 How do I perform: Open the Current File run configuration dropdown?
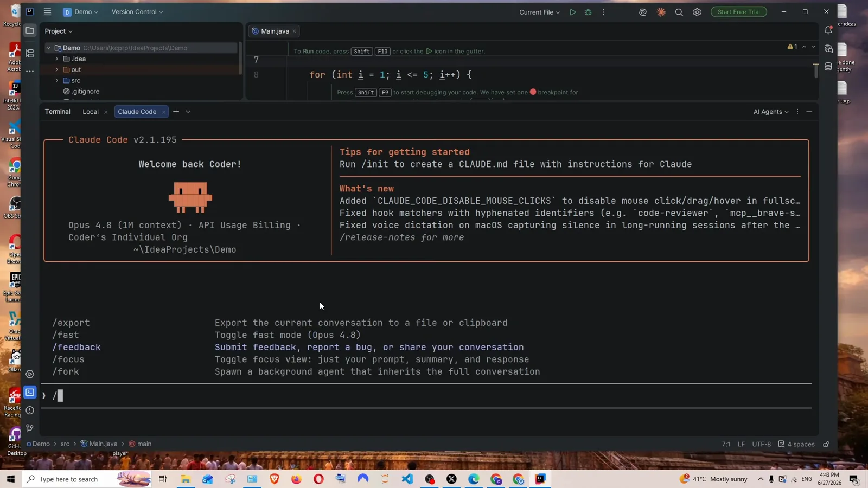click(x=539, y=12)
